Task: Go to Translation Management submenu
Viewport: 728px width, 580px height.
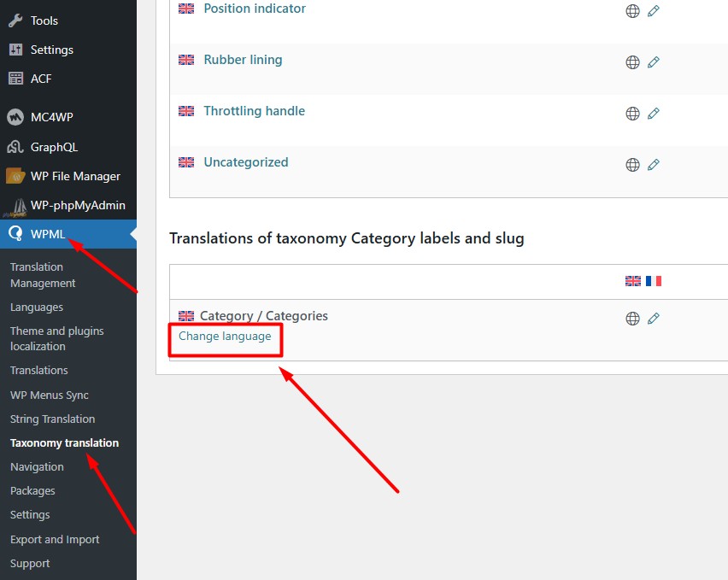Action: click(43, 275)
